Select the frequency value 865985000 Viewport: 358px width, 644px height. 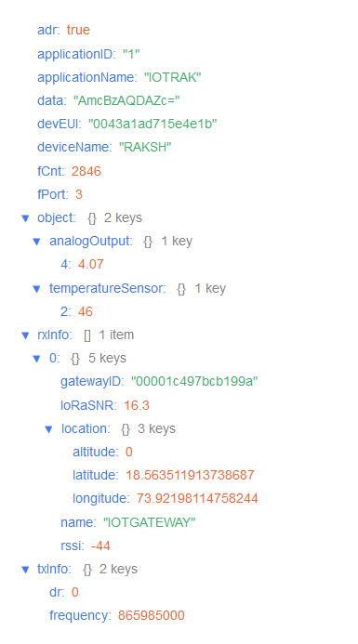pos(152,616)
